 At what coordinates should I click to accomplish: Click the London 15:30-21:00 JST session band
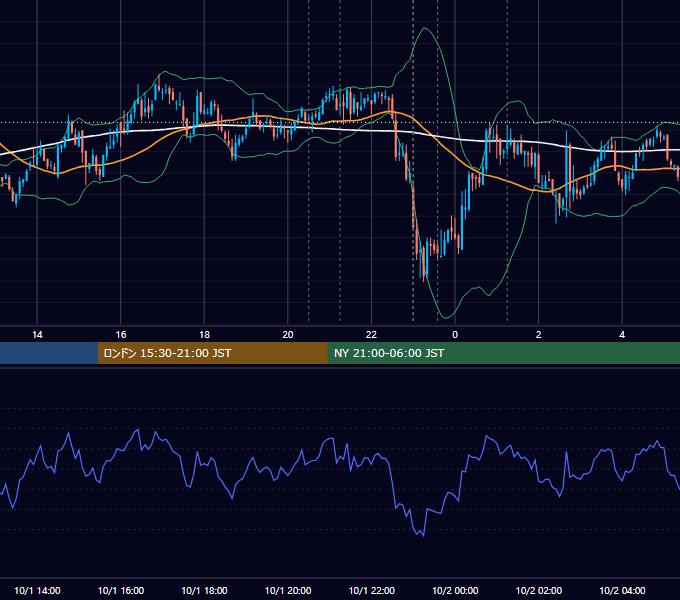coord(212,353)
